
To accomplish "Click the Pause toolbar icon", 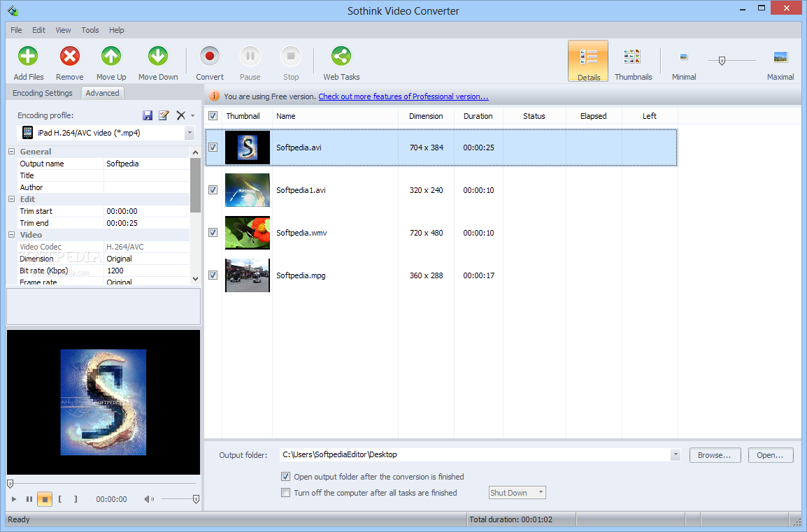I will 250,56.
